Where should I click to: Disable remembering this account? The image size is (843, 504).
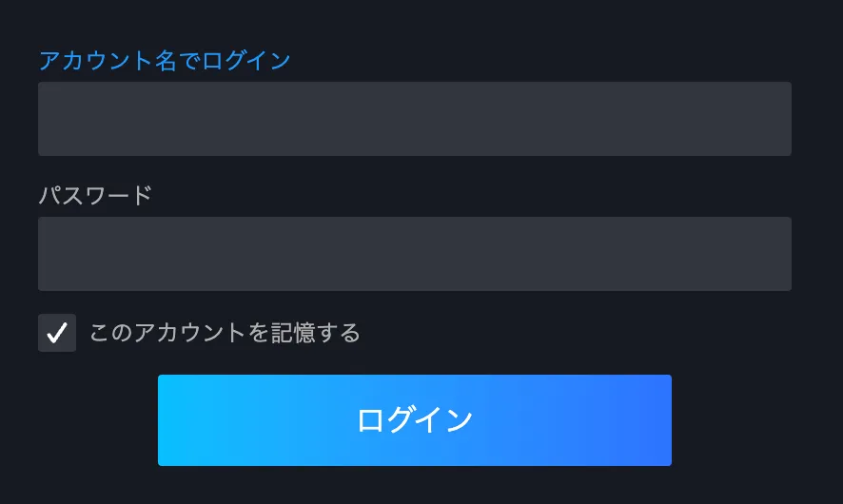point(57,333)
